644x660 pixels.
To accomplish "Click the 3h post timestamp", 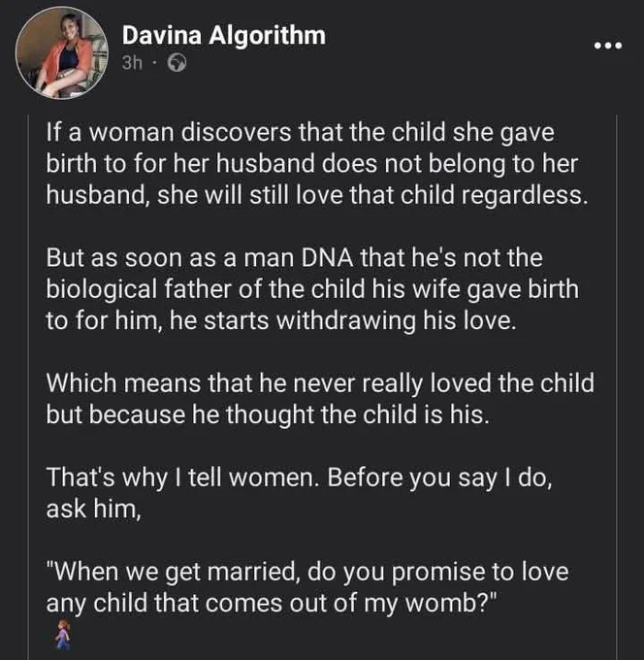I will pos(132,63).
